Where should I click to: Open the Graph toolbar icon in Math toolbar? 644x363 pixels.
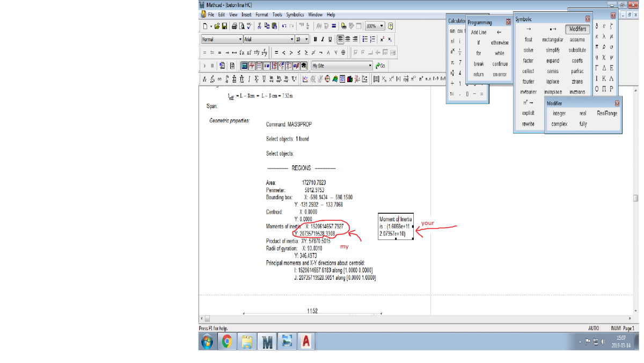pos(252,66)
